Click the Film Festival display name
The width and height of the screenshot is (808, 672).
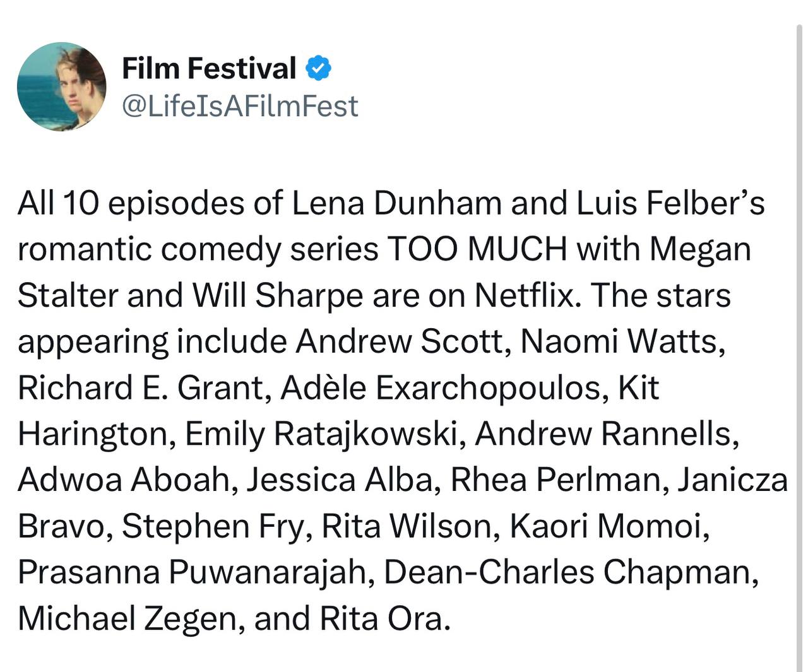[x=209, y=68]
